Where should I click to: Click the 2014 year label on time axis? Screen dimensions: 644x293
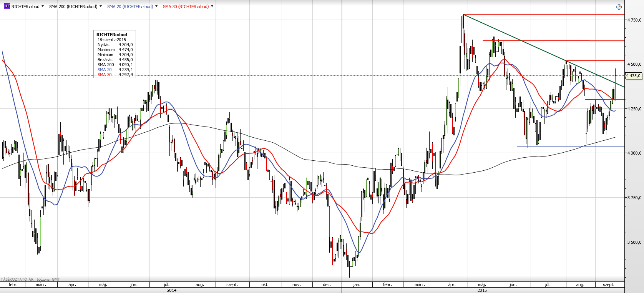pos(171,290)
